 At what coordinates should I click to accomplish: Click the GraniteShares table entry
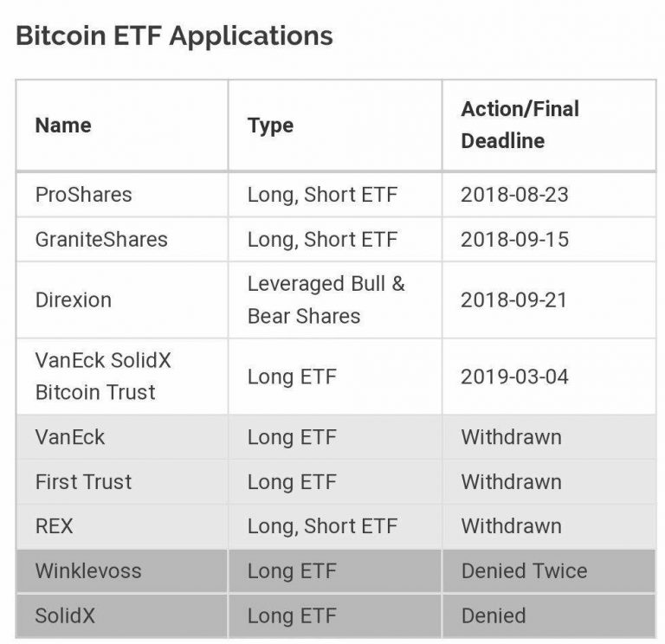(101, 239)
